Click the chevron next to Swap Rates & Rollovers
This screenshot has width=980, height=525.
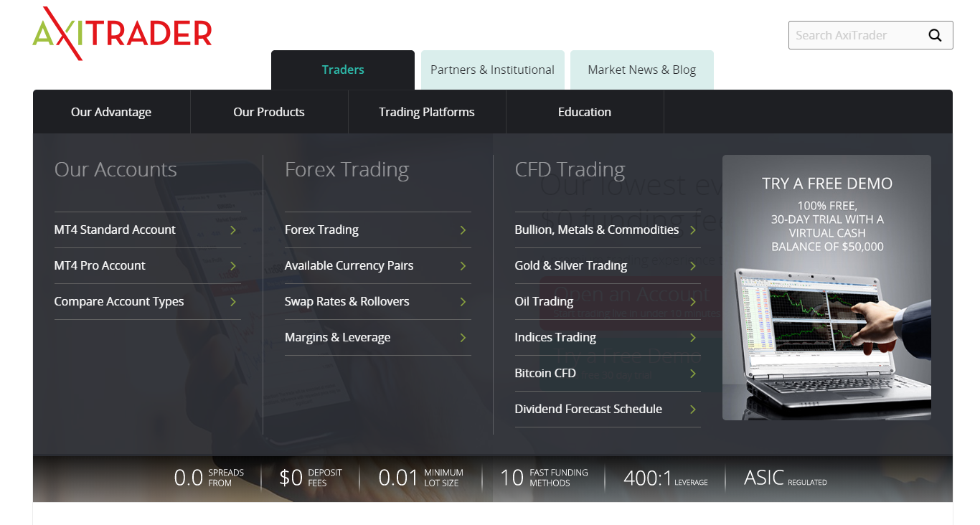(x=463, y=302)
